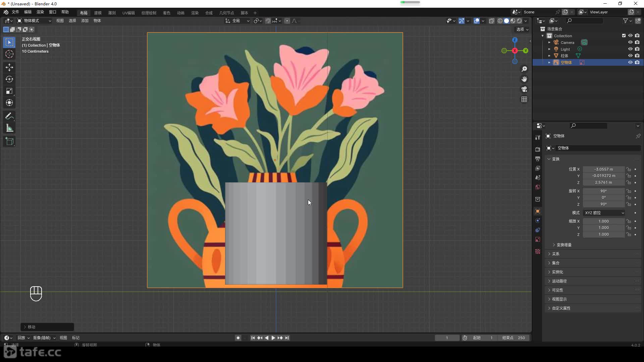The height and width of the screenshot is (362, 644).
Task: Open the 添加 menu in viewport header
Action: (85, 21)
